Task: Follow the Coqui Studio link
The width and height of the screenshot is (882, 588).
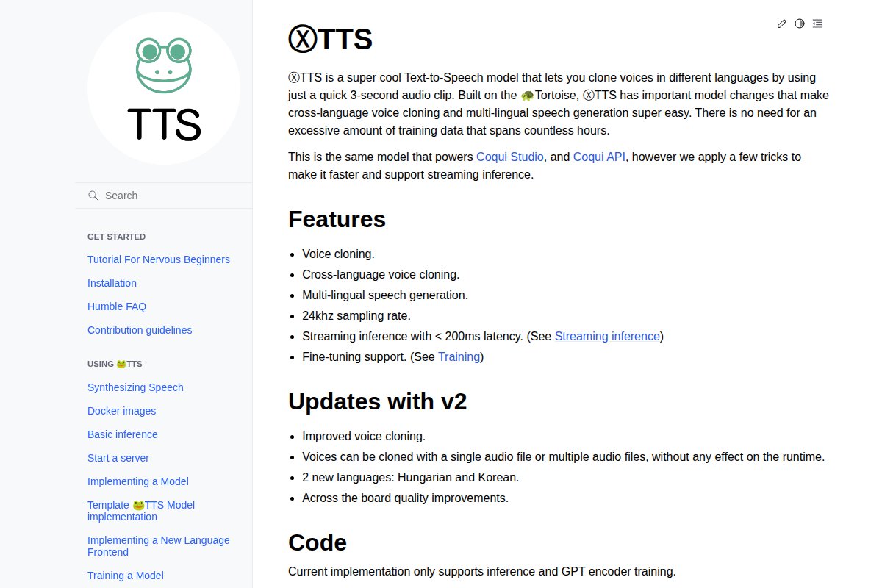Action: click(509, 157)
